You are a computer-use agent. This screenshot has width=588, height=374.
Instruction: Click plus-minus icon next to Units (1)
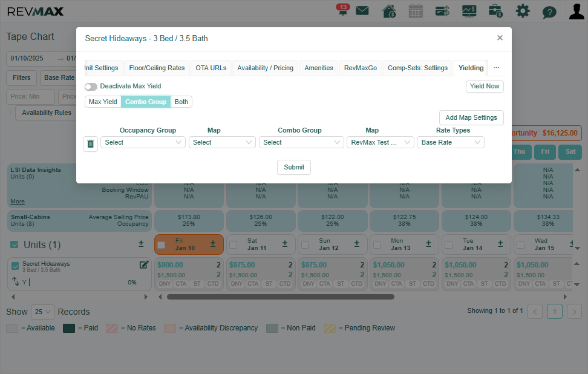[141, 244]
